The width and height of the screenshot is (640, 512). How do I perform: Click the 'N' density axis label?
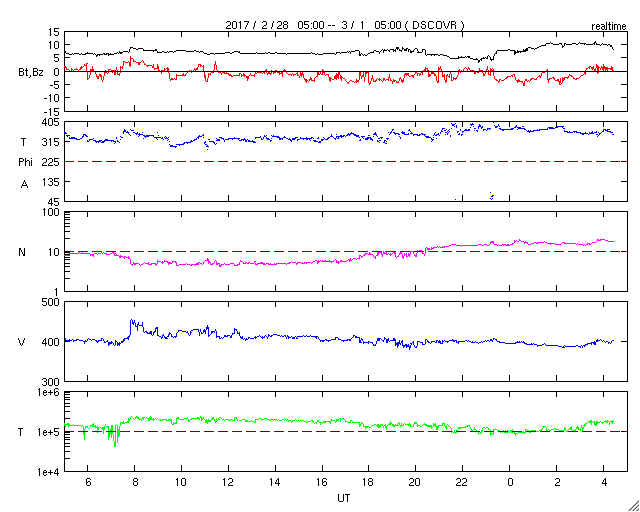22,252
